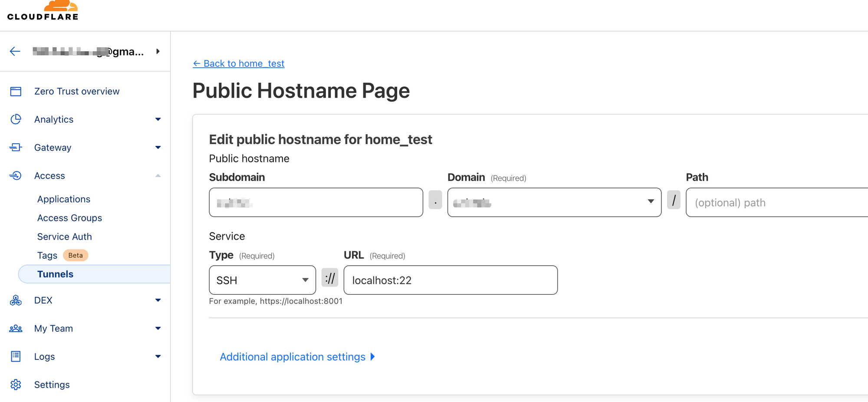Click the URL field containing localhost:22
This screenshot has height=402, width=868.
tap(450, 280)
